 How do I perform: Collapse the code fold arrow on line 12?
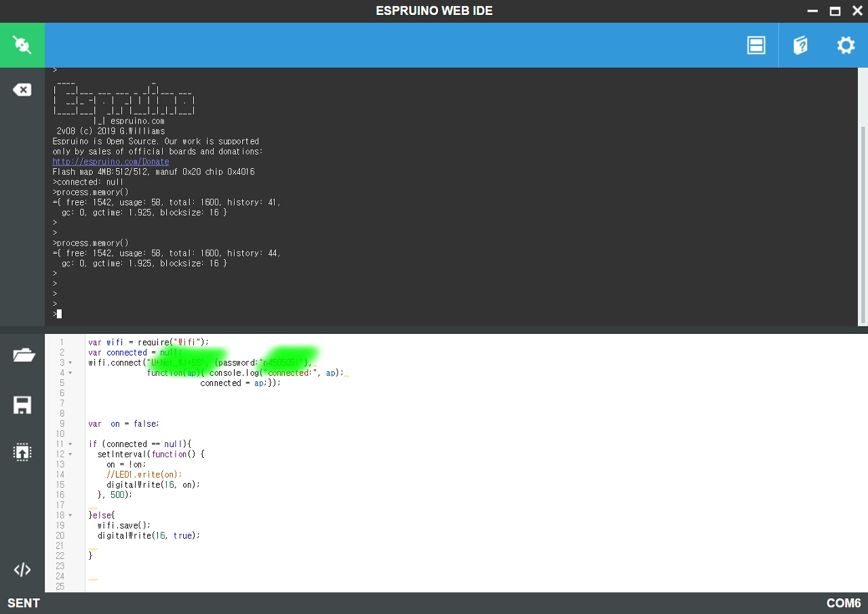pos(70,455)
